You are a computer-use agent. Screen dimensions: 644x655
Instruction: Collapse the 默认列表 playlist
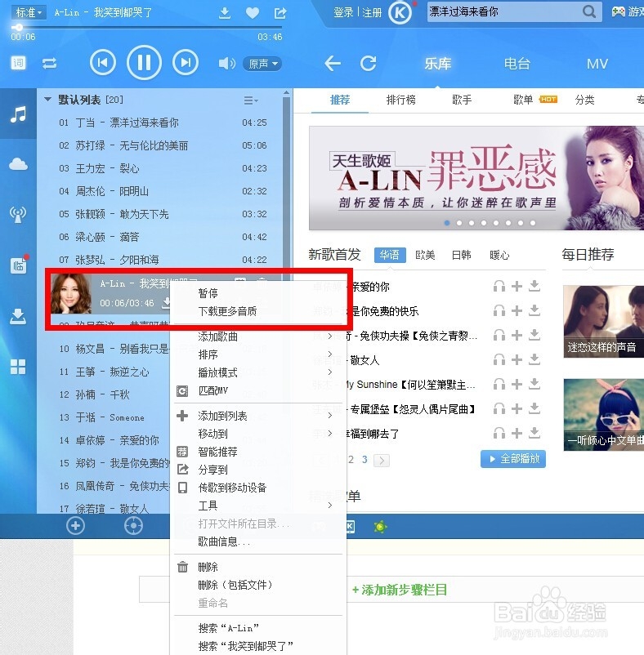(x=47, y=100)
